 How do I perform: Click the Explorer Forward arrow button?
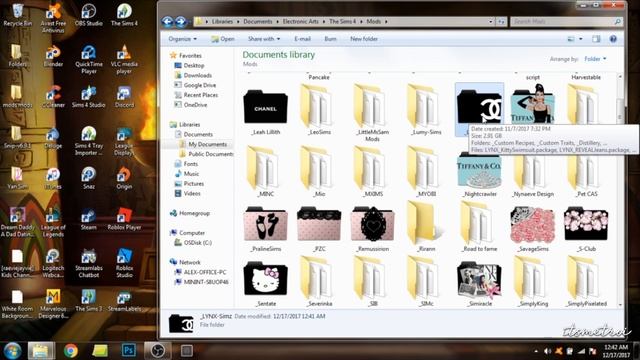click(181, 21)
